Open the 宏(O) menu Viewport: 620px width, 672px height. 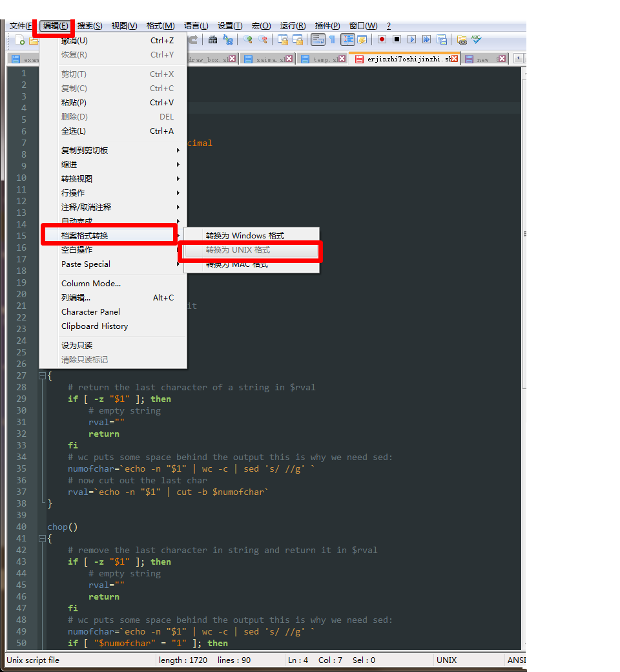[261, 26]
